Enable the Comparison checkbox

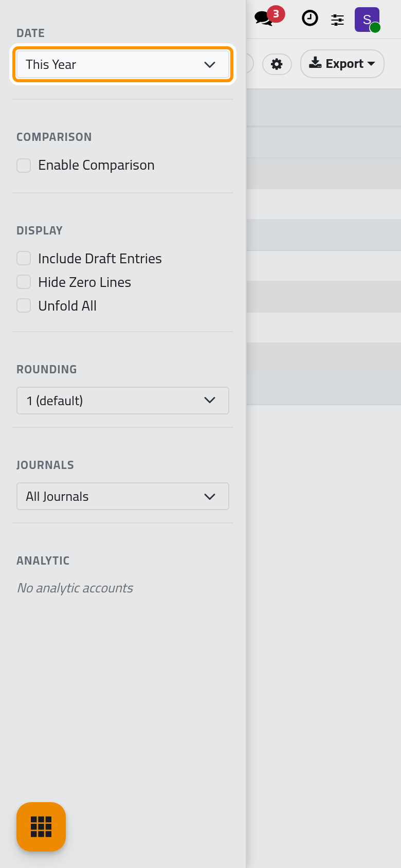[24, 166]
